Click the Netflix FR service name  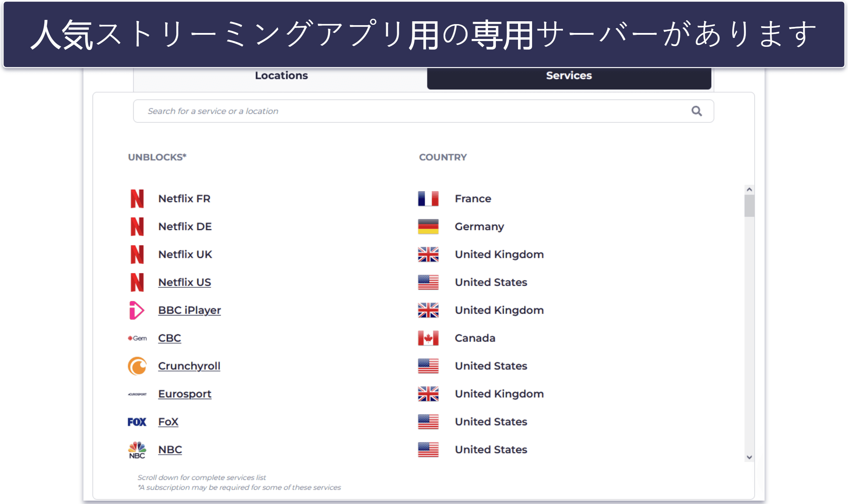pos(184,198)
